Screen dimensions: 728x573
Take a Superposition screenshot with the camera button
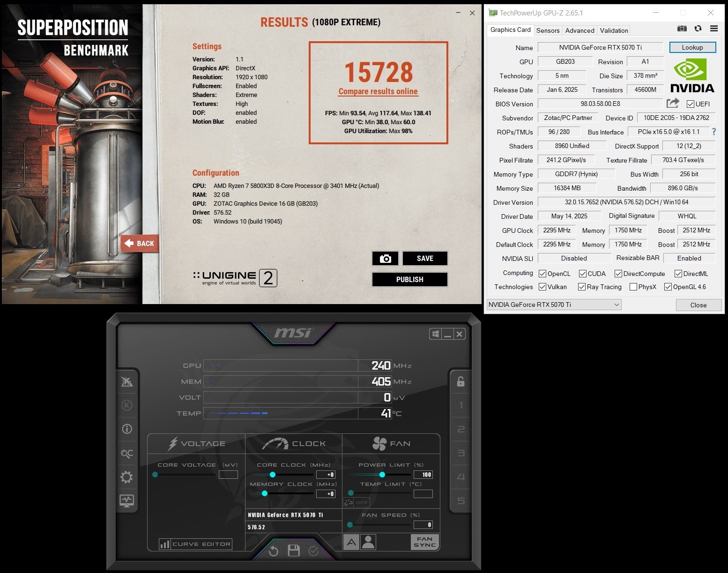[385, 259]
